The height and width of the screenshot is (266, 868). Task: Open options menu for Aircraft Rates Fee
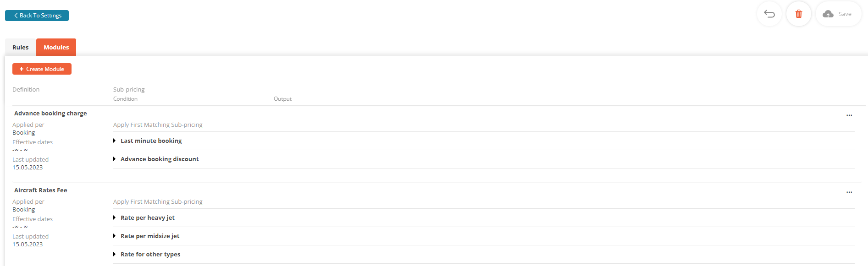(x=849, y=192)
